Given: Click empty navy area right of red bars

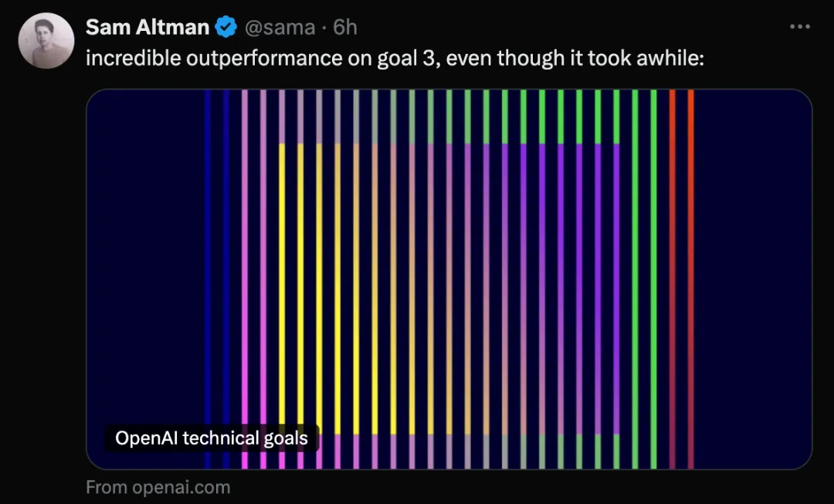Looking at the screenshot, I should tap(753, 279).
